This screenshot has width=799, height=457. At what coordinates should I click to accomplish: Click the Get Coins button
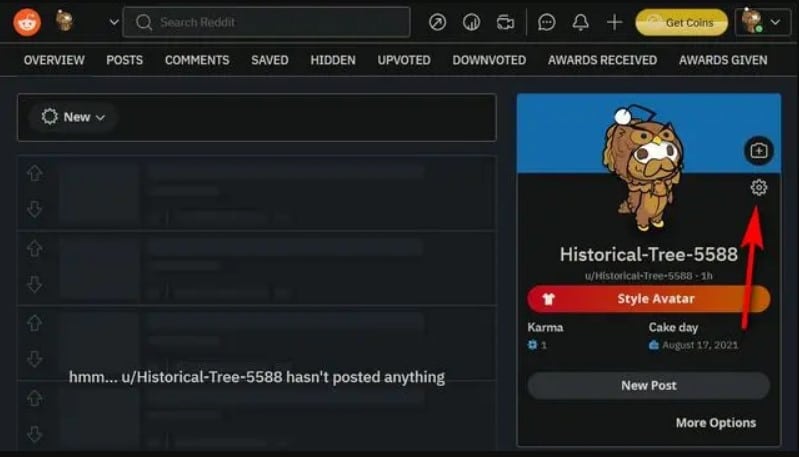681,22
